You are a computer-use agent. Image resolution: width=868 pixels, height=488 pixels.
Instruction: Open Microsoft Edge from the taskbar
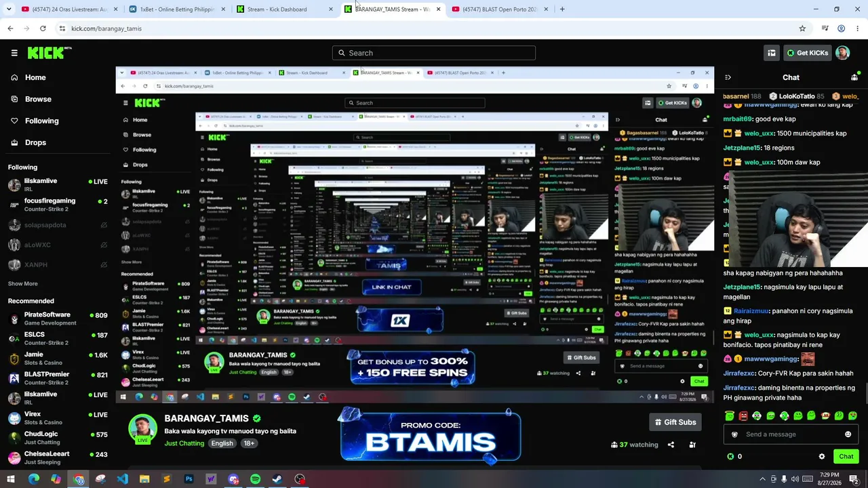(x=33, y=479)
